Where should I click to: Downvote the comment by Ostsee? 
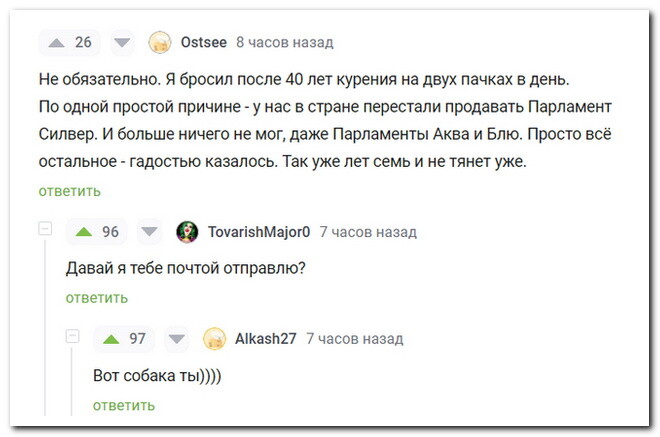tap(122, 42)
